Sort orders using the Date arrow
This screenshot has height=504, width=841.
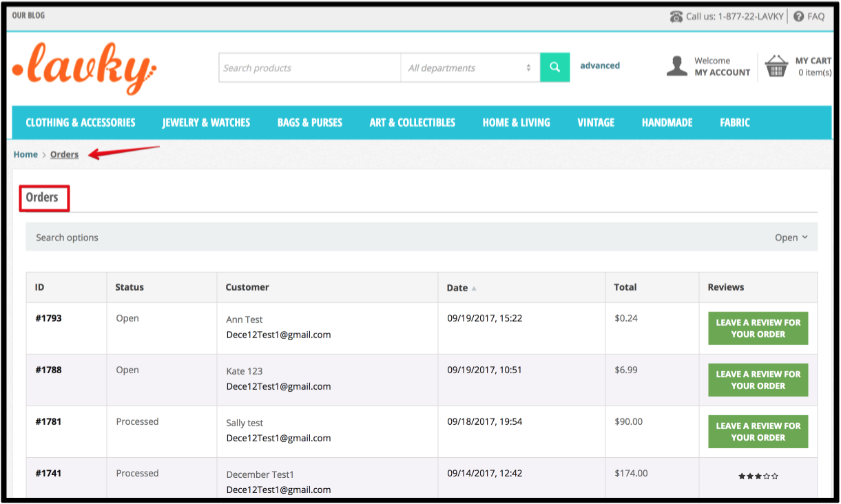(x=476, y=288)
